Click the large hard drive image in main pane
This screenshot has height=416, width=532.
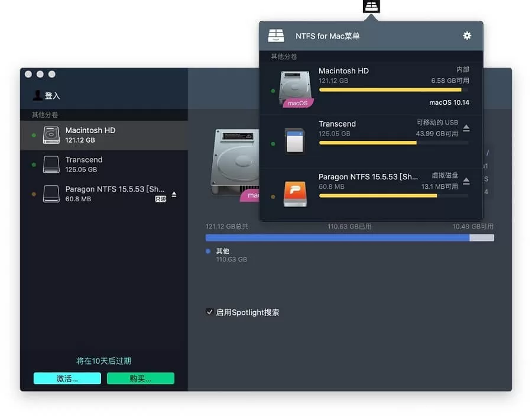(x=235, y=164)
